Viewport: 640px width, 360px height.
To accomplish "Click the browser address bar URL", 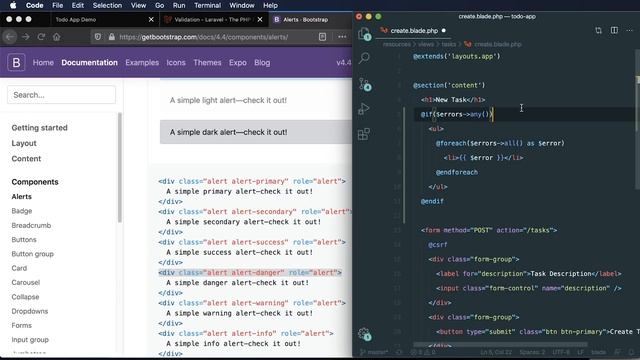I will pos(203,37).
